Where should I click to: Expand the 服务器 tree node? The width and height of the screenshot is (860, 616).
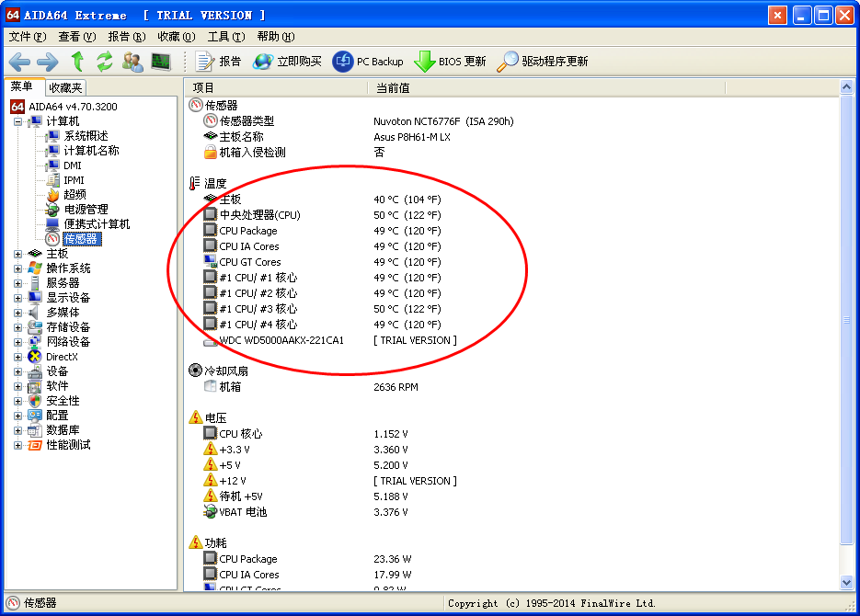(18, 283)
